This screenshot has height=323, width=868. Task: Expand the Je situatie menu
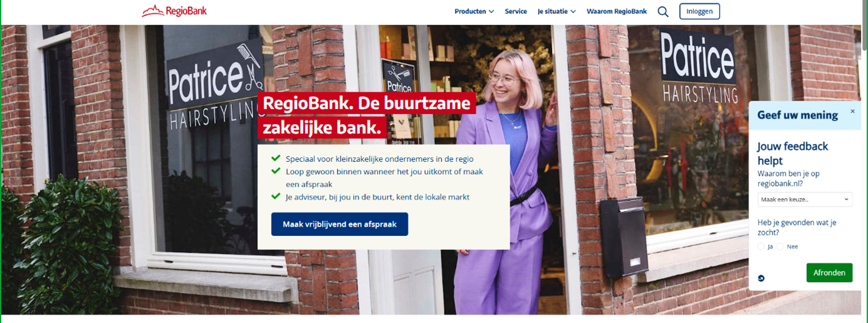tap(557, 11)
